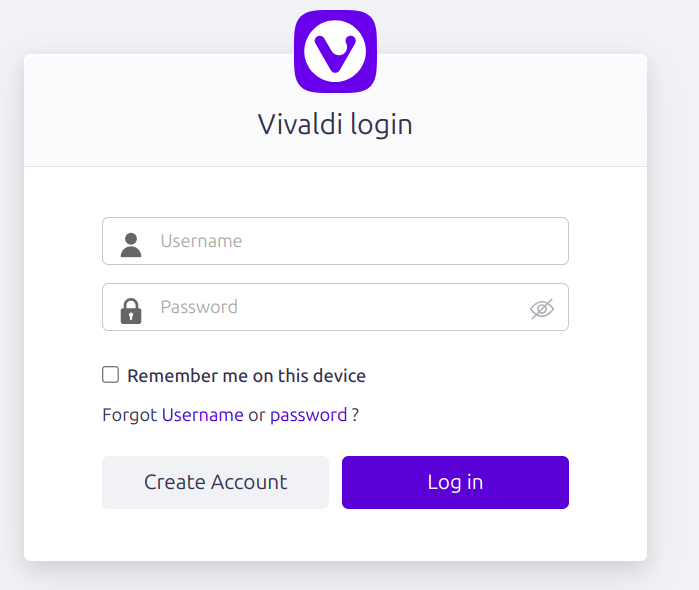This screenshot has width=699, height=590.
Task: Click the purple Log in button
Action: pyautogui.click(x=455, y=482)
